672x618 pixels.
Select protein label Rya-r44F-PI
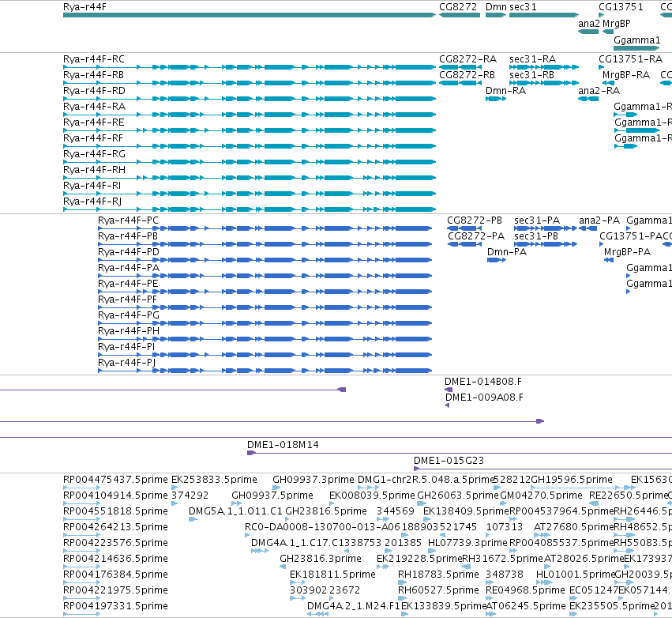(126, 346)
